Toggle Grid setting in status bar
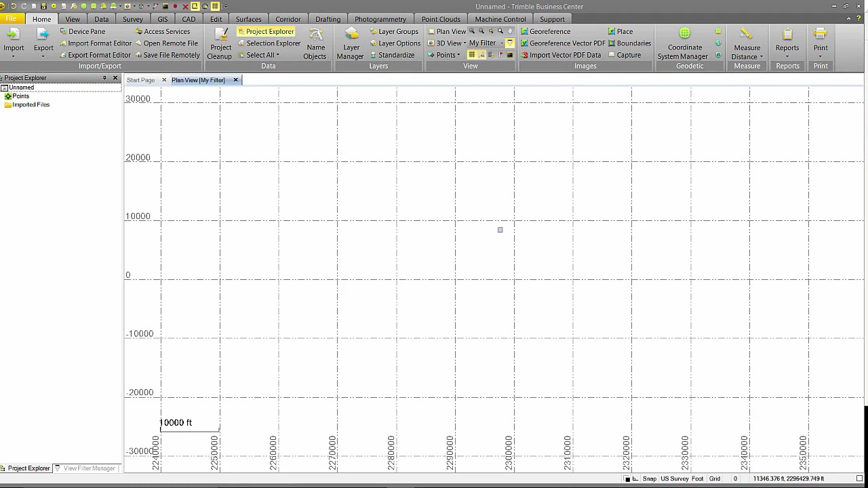This screenshot has height=488, width=868. 715,479
